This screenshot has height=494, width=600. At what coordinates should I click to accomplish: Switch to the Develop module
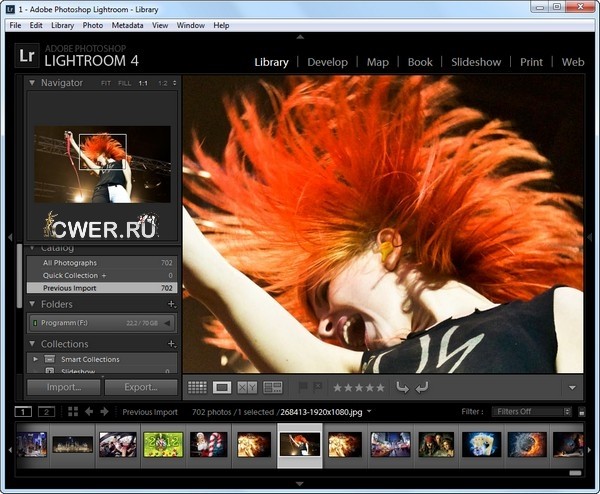pyautogui.click(x=328, y=62)
